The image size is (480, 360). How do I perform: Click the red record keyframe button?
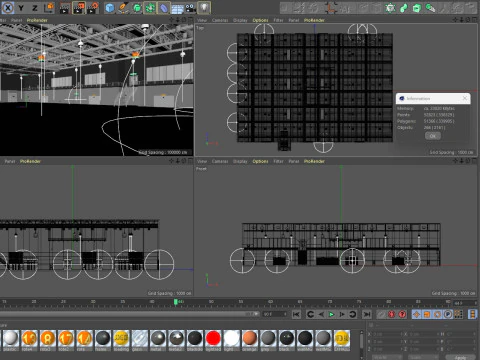click(x=392, y=314)
